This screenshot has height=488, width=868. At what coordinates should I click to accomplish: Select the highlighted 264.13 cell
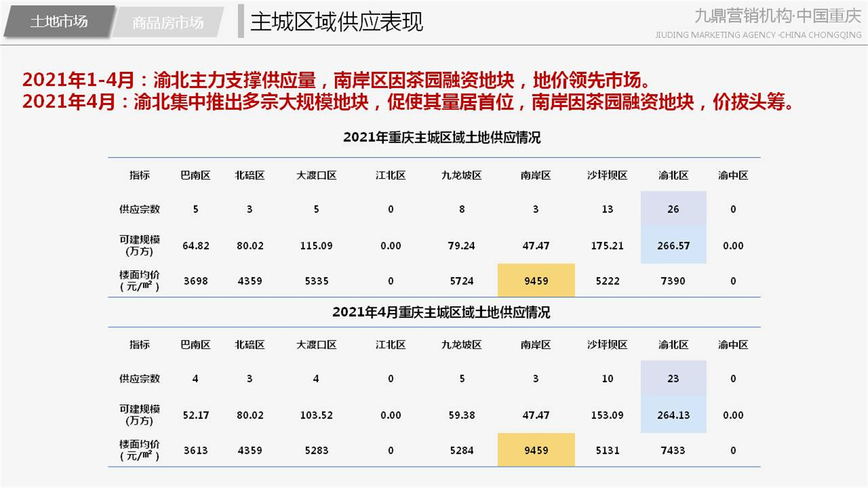point(673,415)
